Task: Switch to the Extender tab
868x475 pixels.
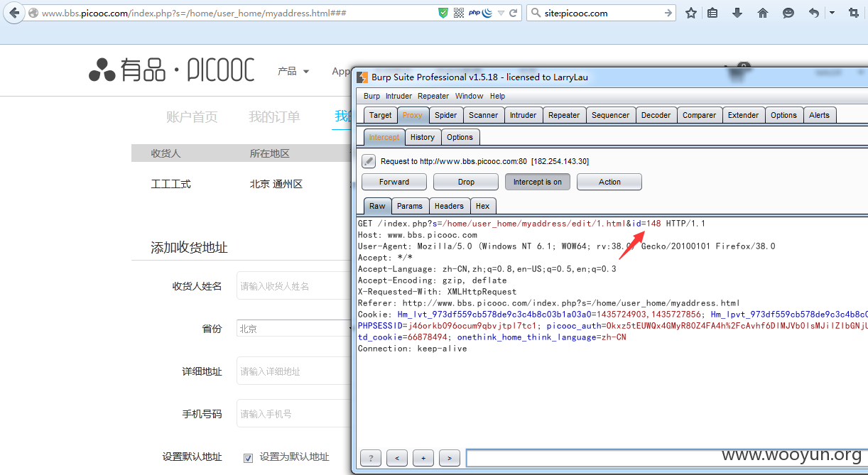Action: click(743, 115)
